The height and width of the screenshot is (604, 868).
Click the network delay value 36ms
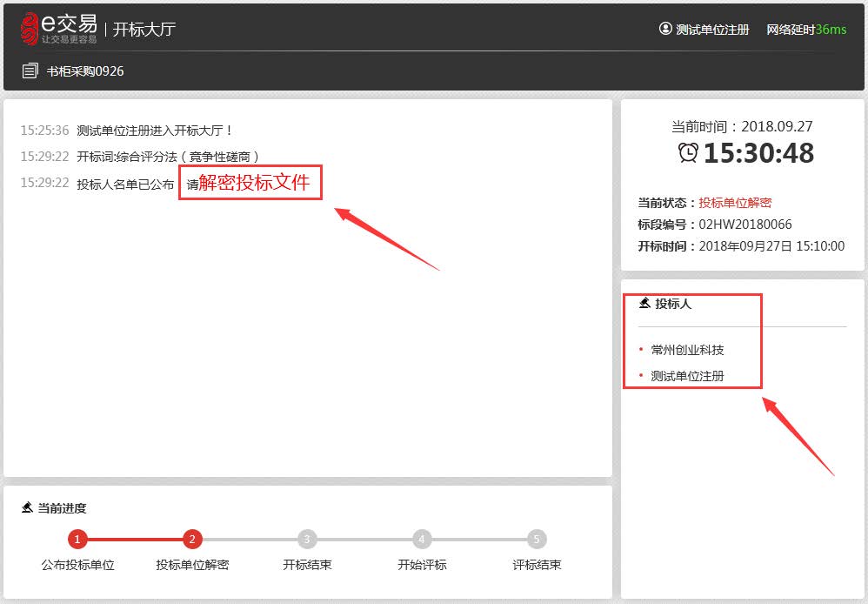pos(831,30)
